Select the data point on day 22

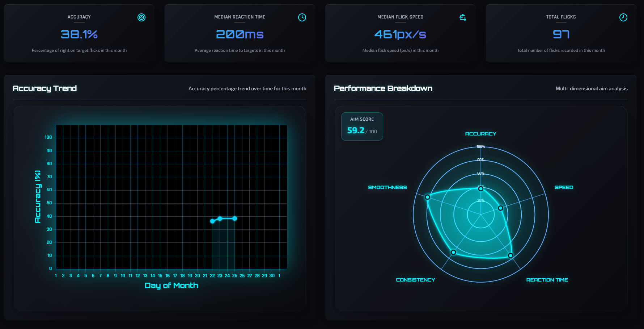coord(212,221)
